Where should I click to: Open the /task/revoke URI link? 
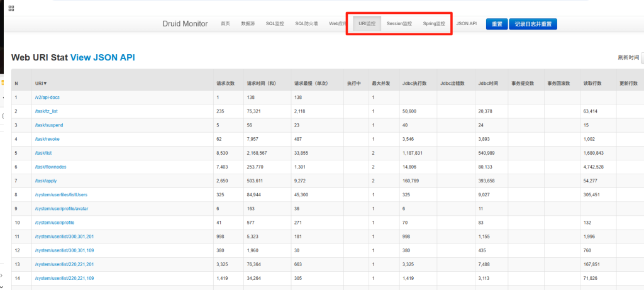point(49,139)
